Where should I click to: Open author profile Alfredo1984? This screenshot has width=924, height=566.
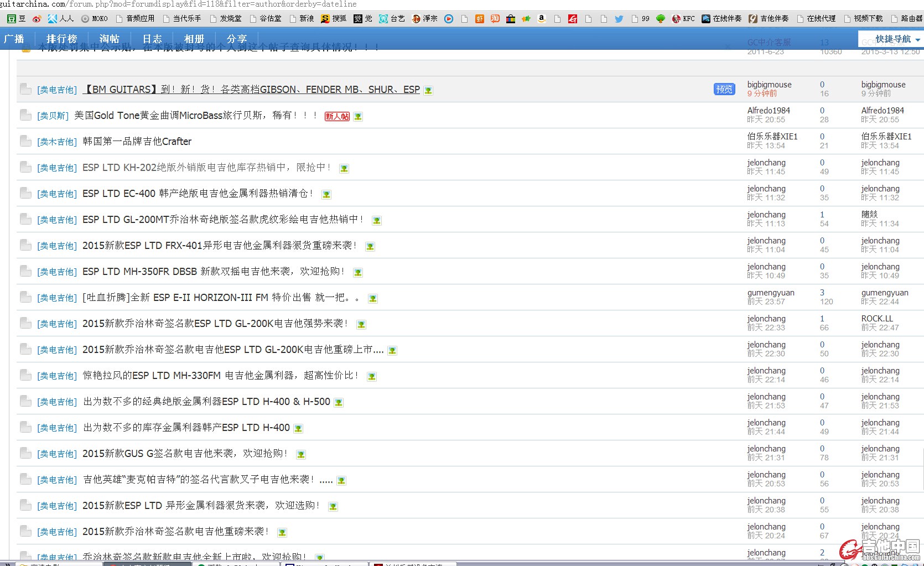769,111
